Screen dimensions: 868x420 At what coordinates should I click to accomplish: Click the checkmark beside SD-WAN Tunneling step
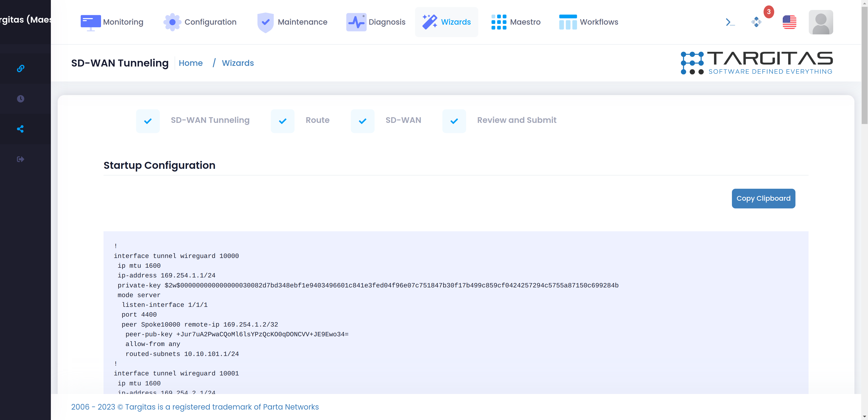coord(148,121)
